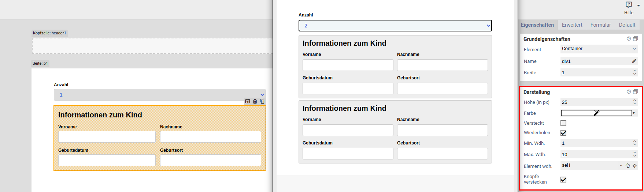
Task: Uncheck the Knöpfe verstecken checkbox
Action: coord(563,180)
